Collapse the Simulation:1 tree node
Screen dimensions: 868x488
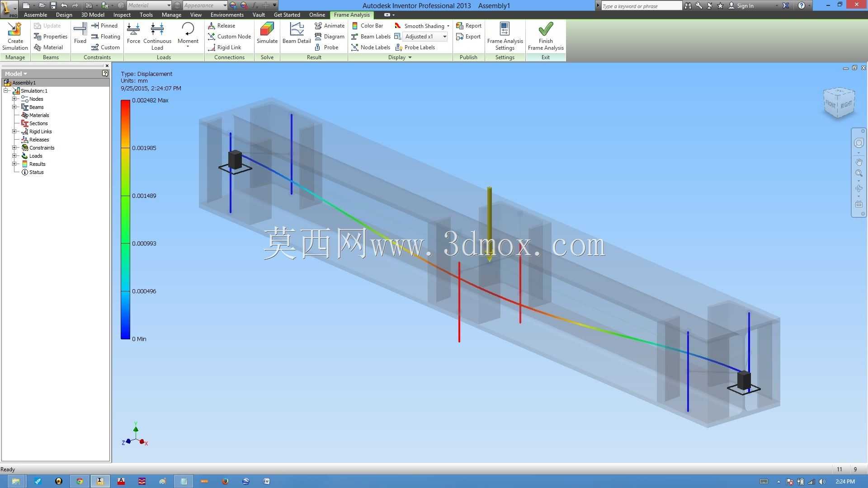coord(6,91)
